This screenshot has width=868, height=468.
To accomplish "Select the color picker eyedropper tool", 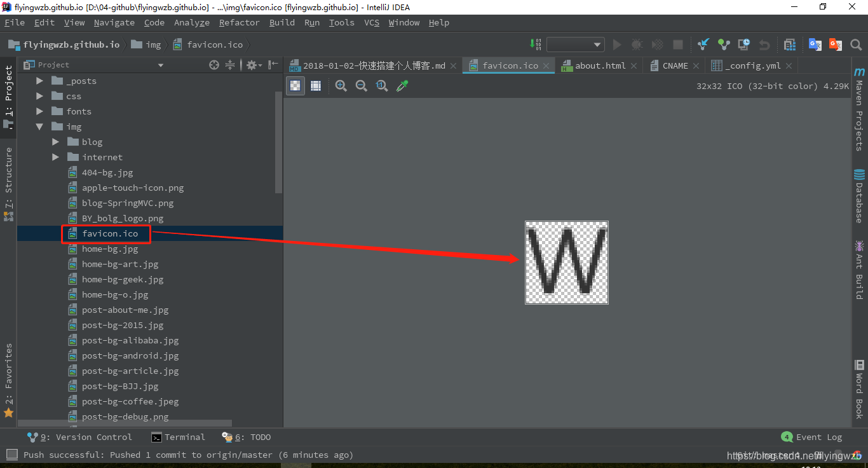I will 402,86.
